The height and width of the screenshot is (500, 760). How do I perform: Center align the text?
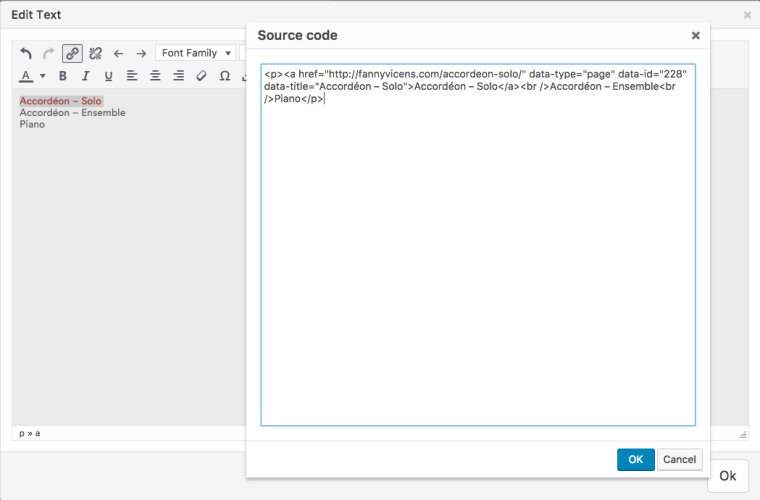coord(155,76)
